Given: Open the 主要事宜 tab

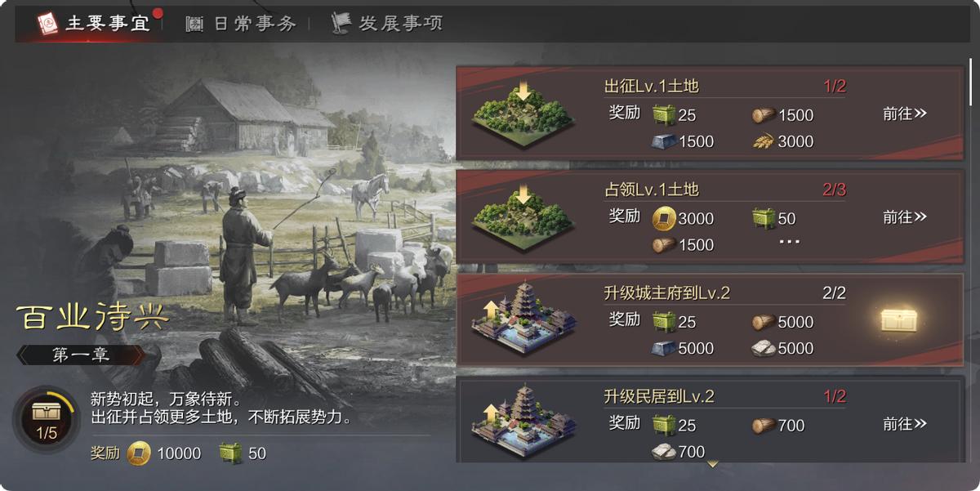Looking at the screenshot, I should (93, 23).
